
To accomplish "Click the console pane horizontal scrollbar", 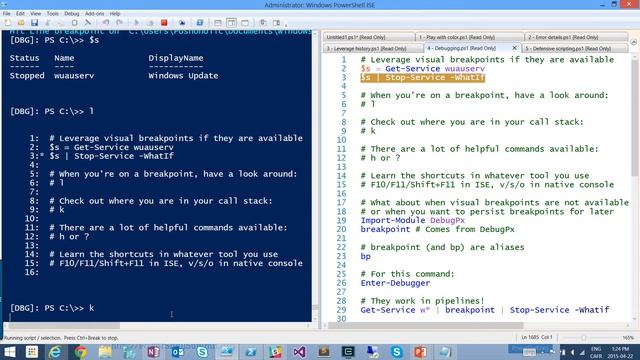I will pos(64,326).
